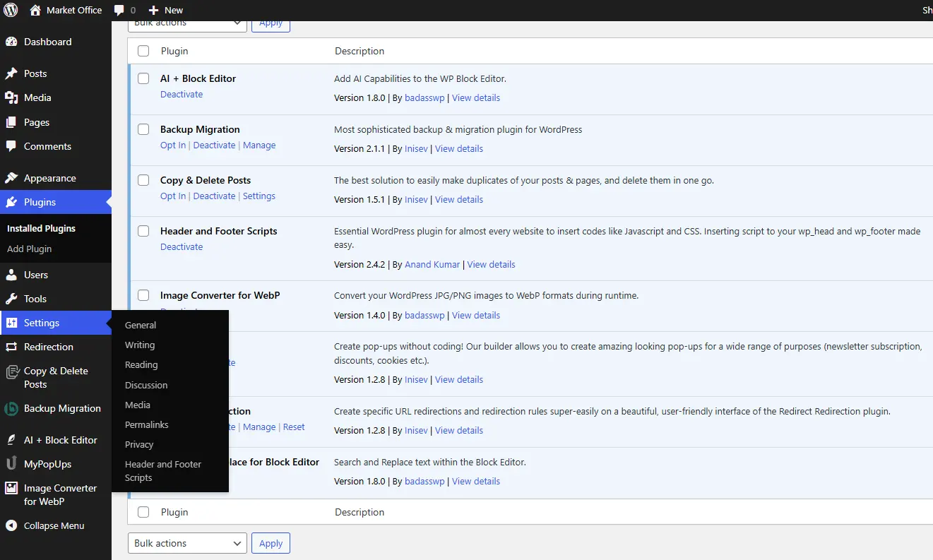Click Opt In under Backup Migration
The width and height of the screenshot is (933, 560).
pos(173,145)
